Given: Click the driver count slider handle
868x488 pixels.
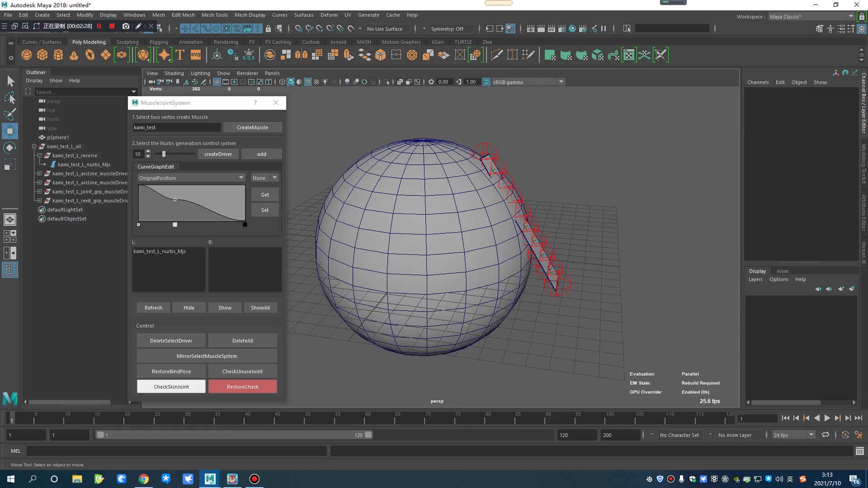Looking at the screenshot, I should (x=164, y=154).
